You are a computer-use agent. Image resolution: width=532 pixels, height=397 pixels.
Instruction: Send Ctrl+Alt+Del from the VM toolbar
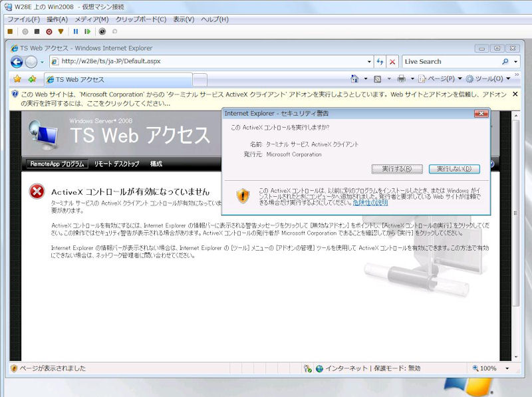click(10, 31)
